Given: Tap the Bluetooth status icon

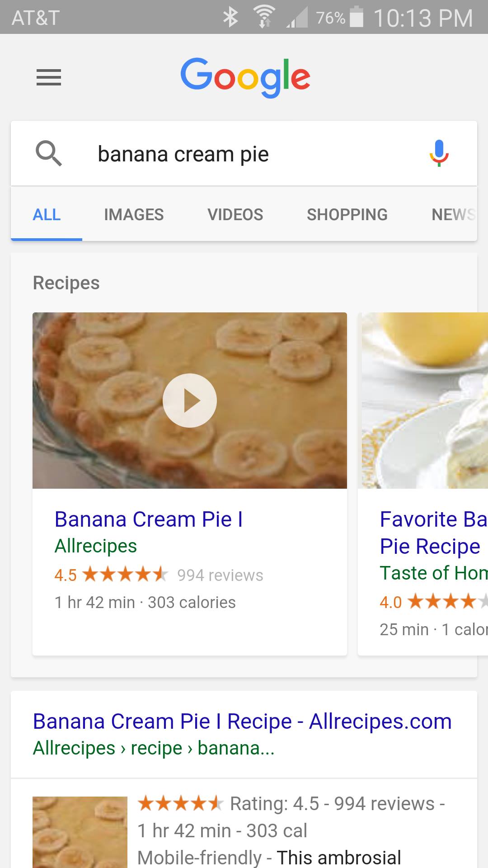Looking at the screenshot, I should click(x=231, y=18).
